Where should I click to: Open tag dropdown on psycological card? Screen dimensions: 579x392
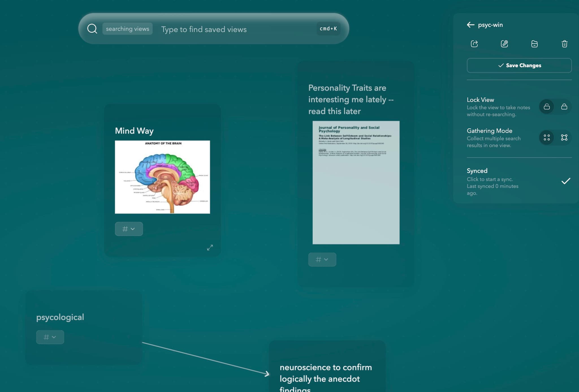tap(50, 337)
